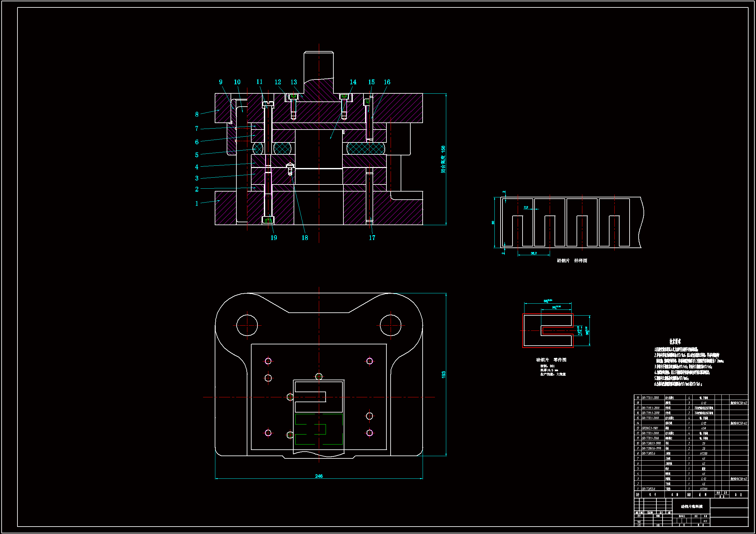Select balloon label 14 in section view
Screen dimensions: 756x534
tap(353, 82)
